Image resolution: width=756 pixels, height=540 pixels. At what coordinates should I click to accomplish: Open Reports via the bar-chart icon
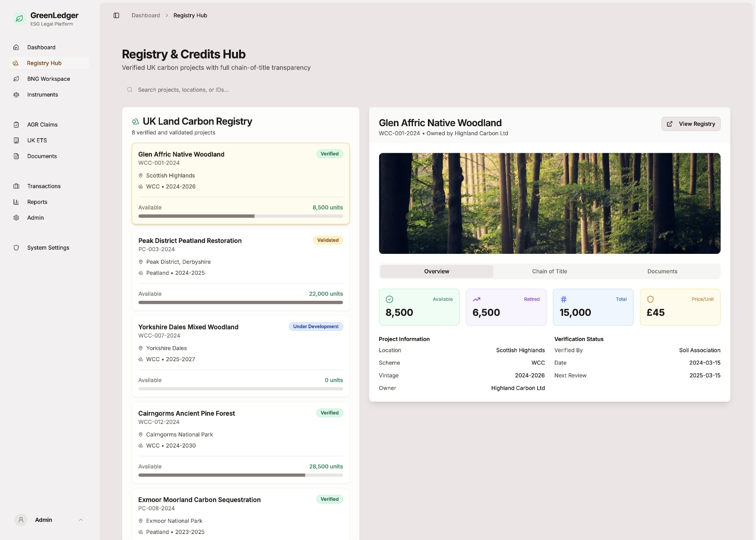(x=16, y=202)
